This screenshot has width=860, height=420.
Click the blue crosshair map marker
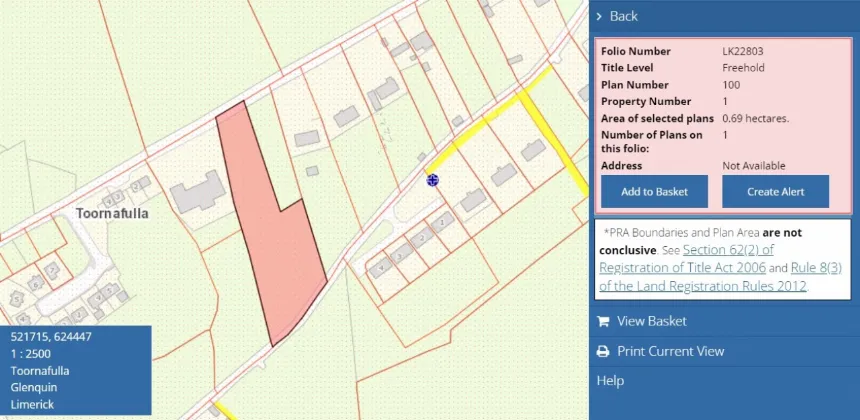click(x=433, y=180)
